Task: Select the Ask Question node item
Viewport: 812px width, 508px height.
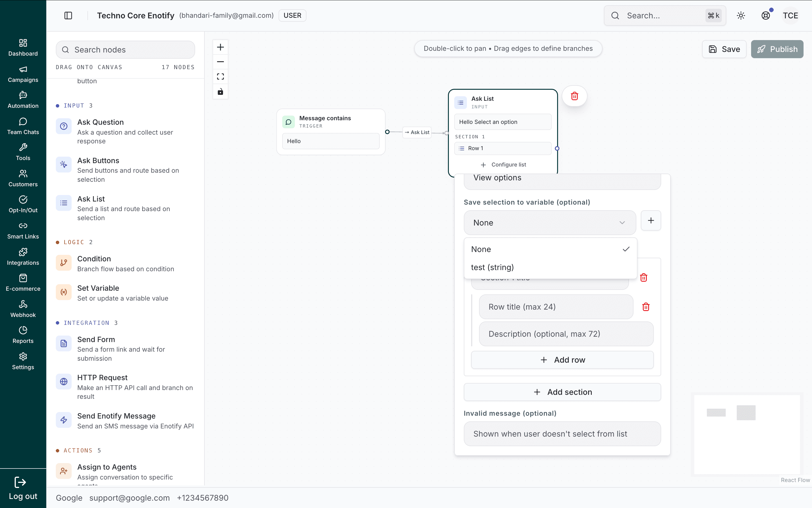Action: coord(125,131)
